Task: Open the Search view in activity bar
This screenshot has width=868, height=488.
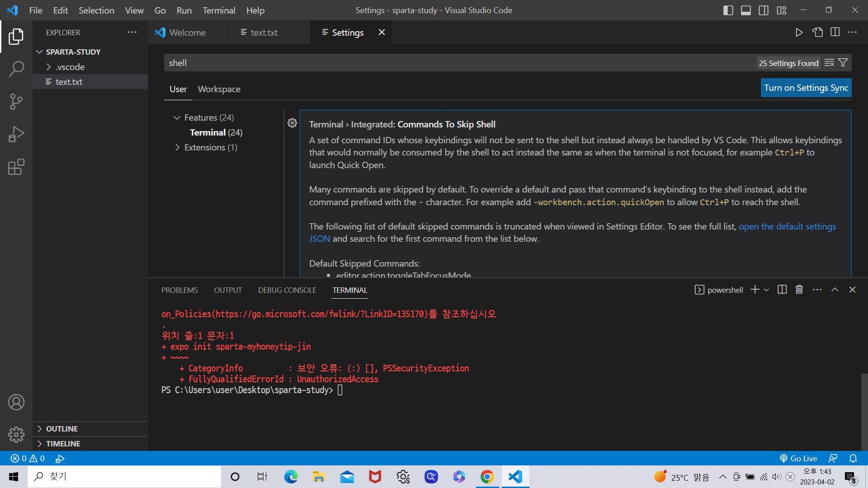Action: pyautogui.click(x=16, y=69)
